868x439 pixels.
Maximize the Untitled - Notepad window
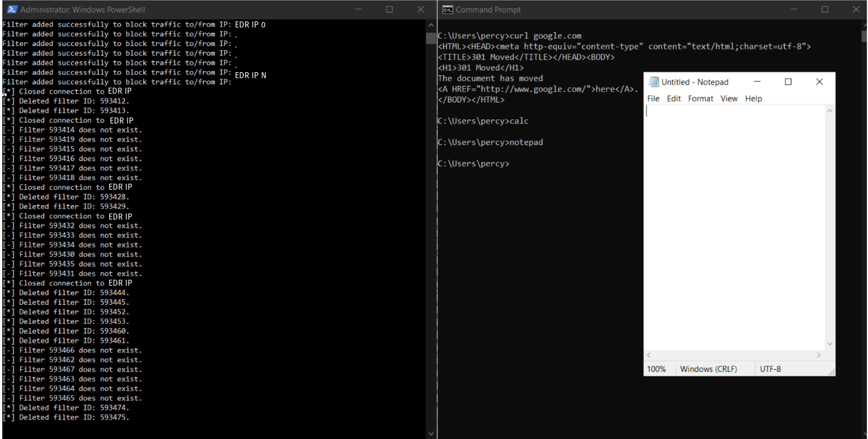(x=788, y=82)
